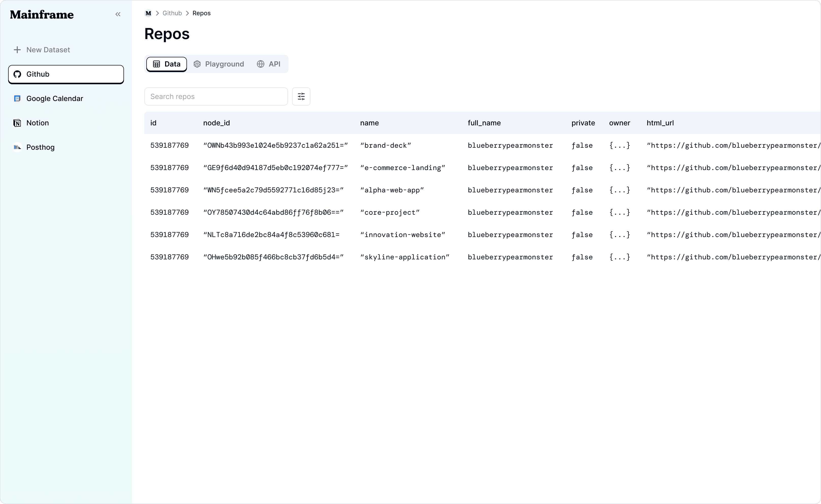Click the Github breadcrumb link
This screenshot has height=504, width=821.
point(172,13)
